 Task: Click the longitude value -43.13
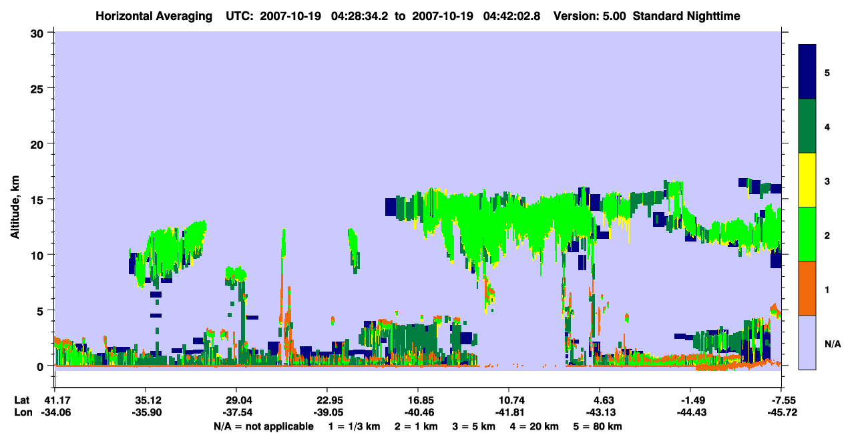tap(600, 413)
